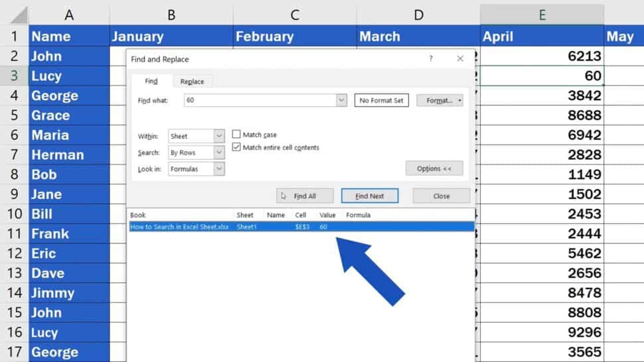Collapse options with the Options << button
The image size is (644, 362).
click(x=434, y=168)
